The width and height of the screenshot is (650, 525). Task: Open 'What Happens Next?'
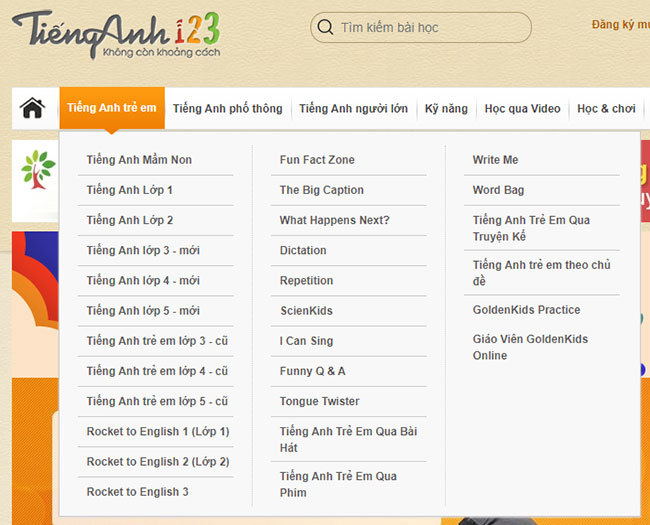335,220
